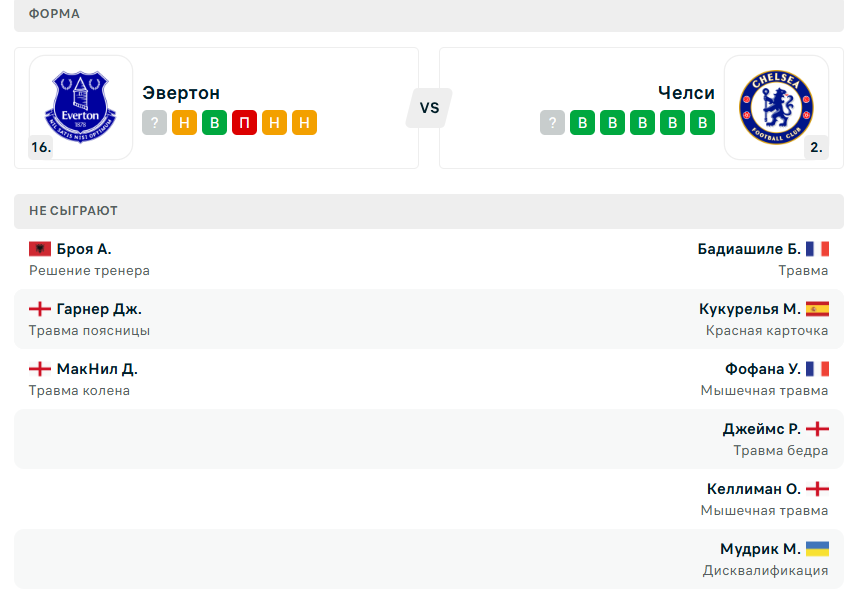The image size is (851, 608).
Task: Click the Albanian flag beside Броя А.
Action: [40, 249]
